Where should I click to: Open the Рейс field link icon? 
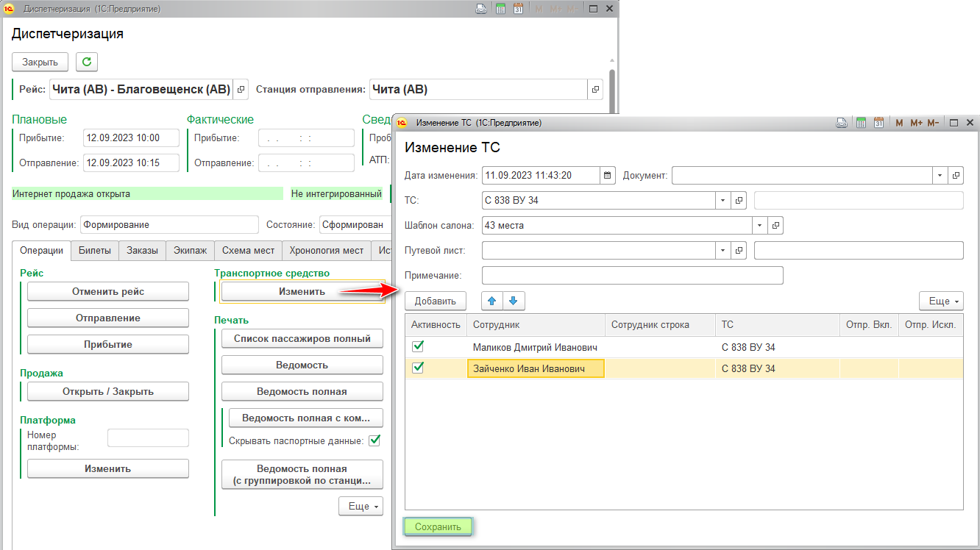click(241, 90)
